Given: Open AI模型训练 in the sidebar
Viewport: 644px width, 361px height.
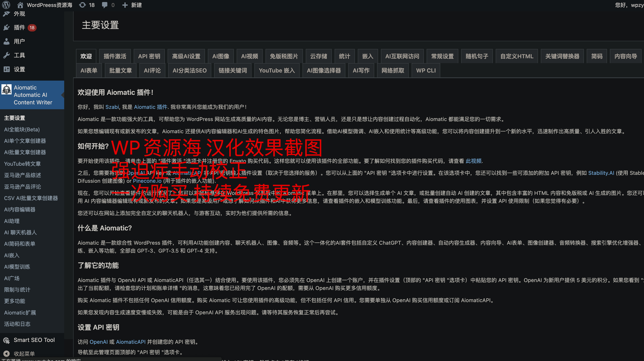Looking at the screenshot, I should tap(17, 267).
